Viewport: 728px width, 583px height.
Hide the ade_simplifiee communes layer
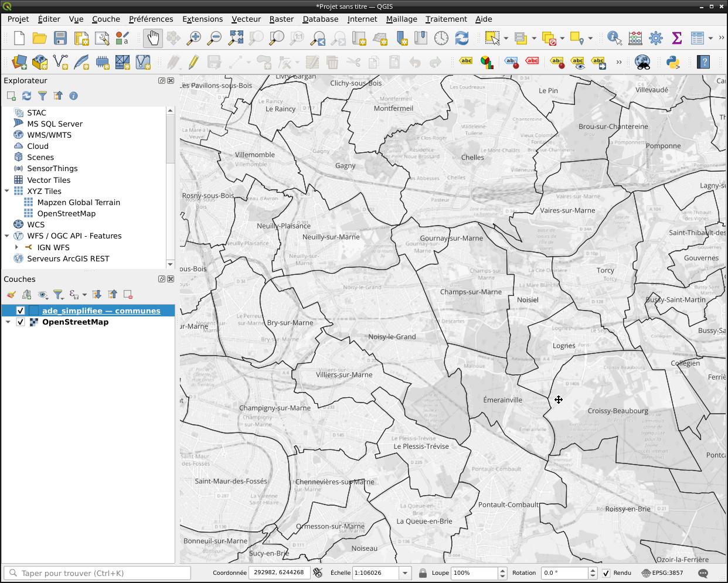pyautogui.click(x=21, y=311)
